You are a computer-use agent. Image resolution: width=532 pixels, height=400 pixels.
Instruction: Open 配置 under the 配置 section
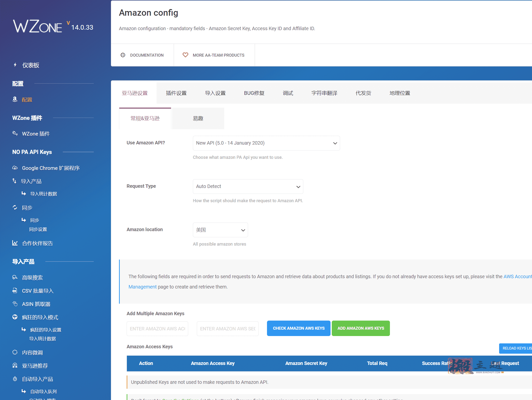(27, 100)
